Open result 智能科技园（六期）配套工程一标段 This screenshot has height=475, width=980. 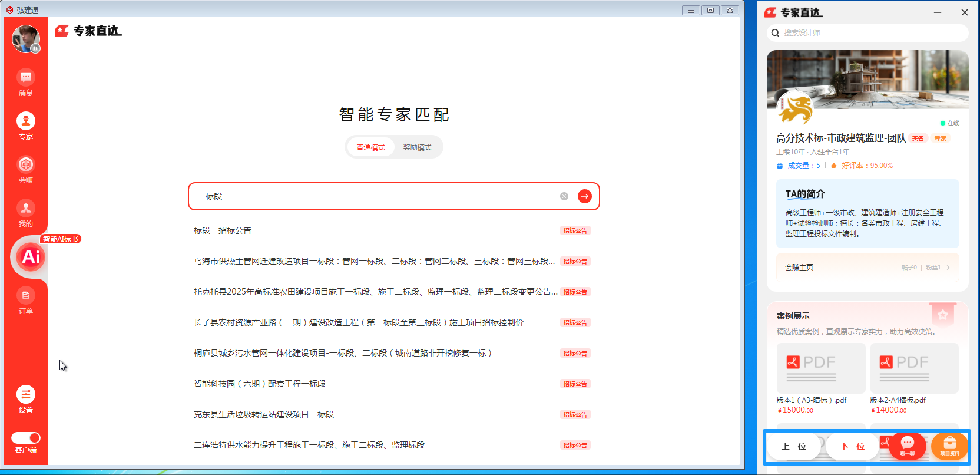260,384
